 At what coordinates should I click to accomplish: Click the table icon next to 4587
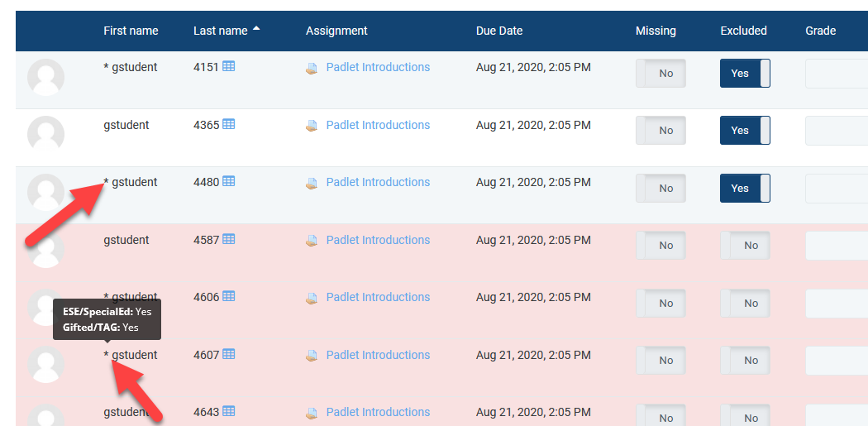coord(229,240)
